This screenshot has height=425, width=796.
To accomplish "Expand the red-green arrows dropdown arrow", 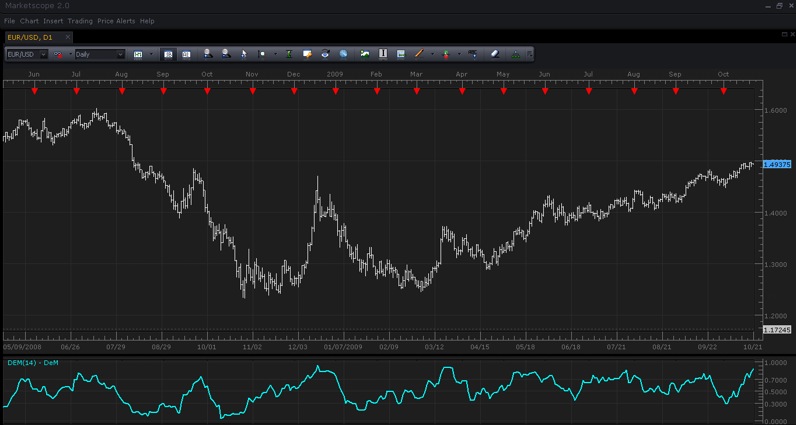I will pos(459,54).
